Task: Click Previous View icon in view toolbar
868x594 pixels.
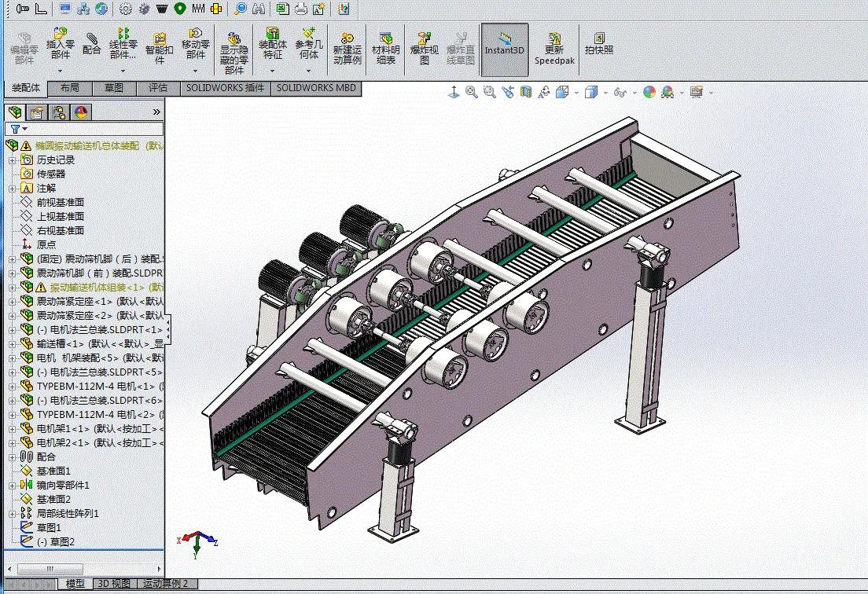Action: click(508, 92)
